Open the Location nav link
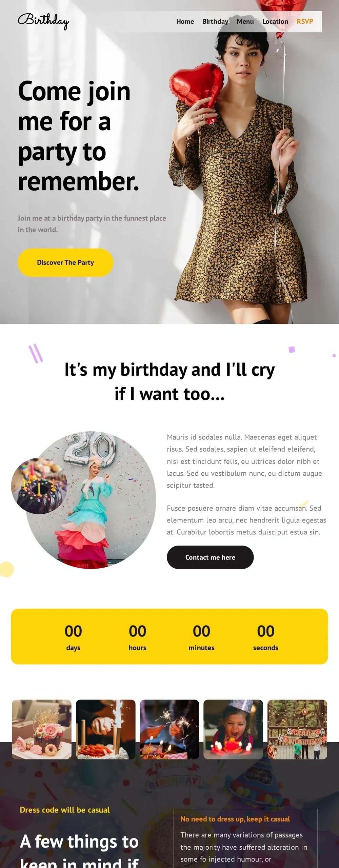 275,21
